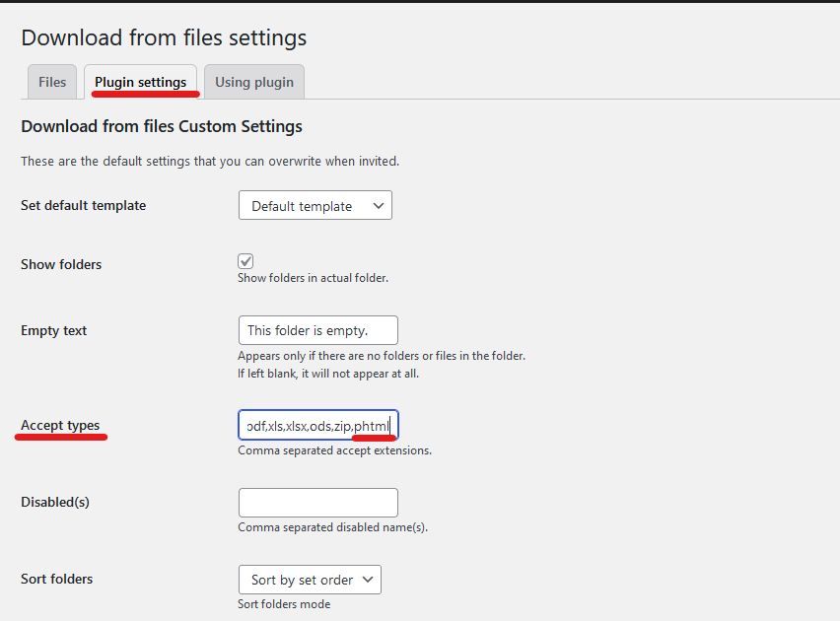Click the "Disabled(s)" label
This screenshot has height=621, width=840.
coord(55,502)
